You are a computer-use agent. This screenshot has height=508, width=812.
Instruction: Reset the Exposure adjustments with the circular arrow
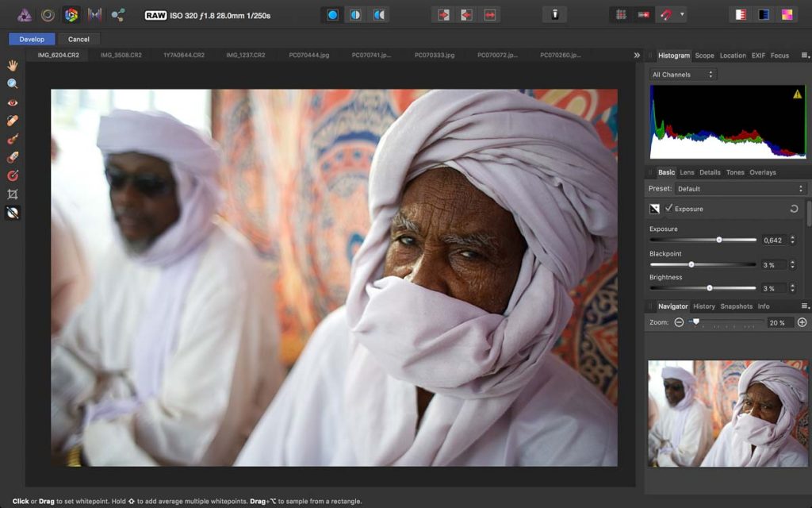pyautogui.click(x=794, y=209)
